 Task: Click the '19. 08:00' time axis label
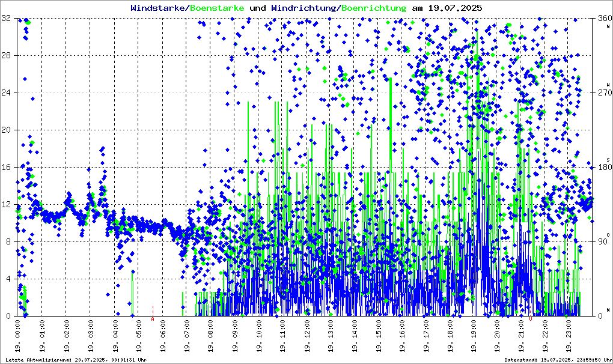(x=210, y=336)
